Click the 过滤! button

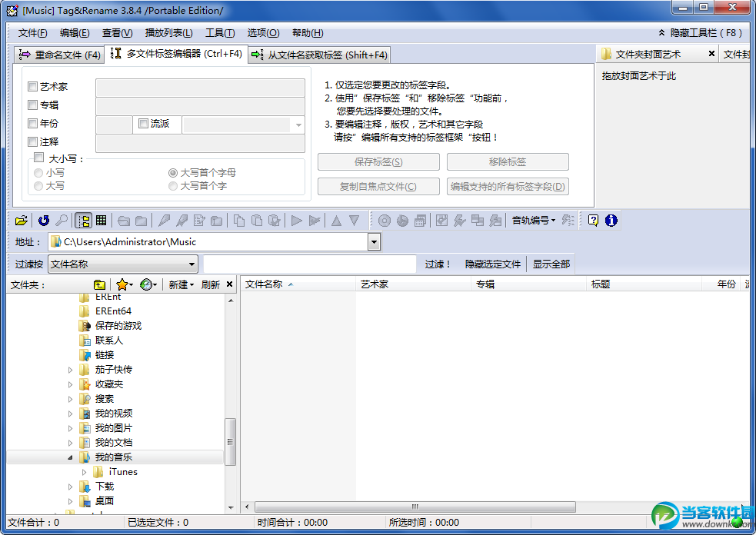pyautogui.click(x=438, y=264)
